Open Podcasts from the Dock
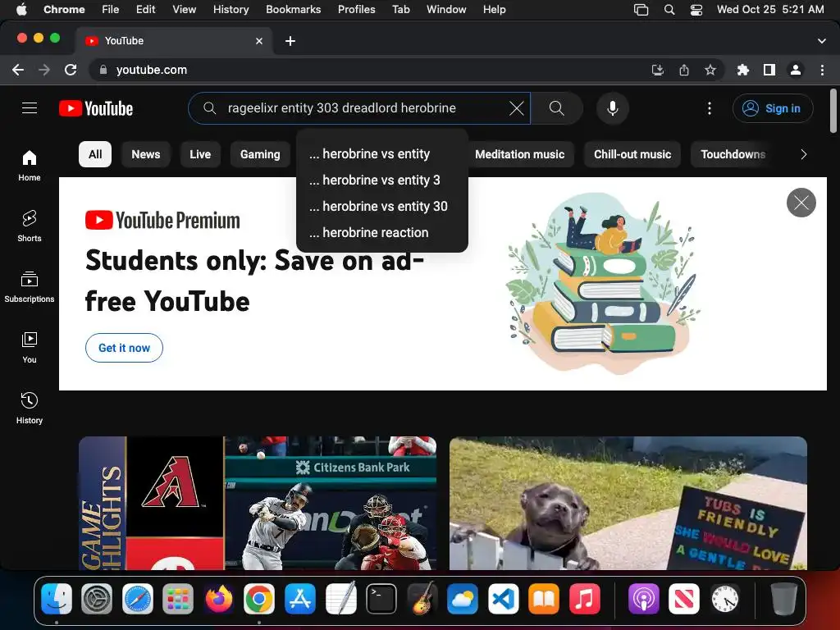The image size is (840, 630). [x=643, y=598]
